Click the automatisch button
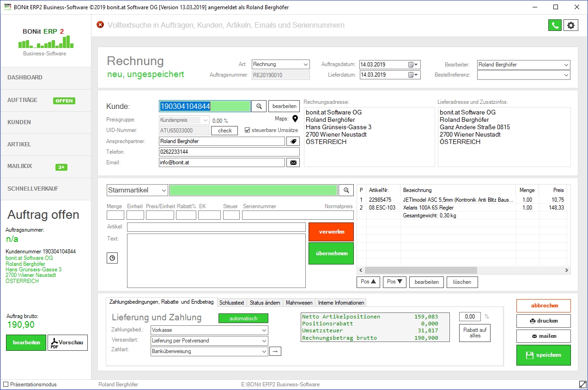 pyautogui.click(x=243, y=318)
